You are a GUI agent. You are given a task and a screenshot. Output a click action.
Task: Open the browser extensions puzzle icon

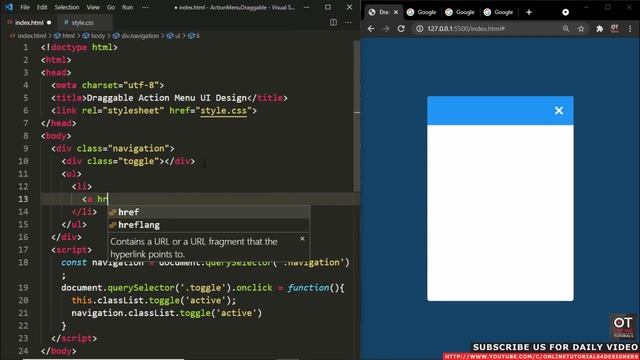pyautogui.click(x=599, y=29)
